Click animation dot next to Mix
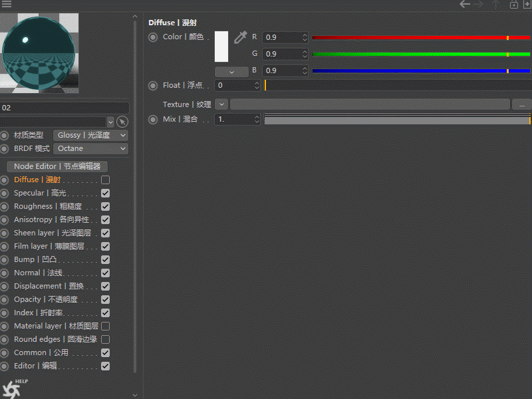The image size is (532, 399). pos(153,120)
